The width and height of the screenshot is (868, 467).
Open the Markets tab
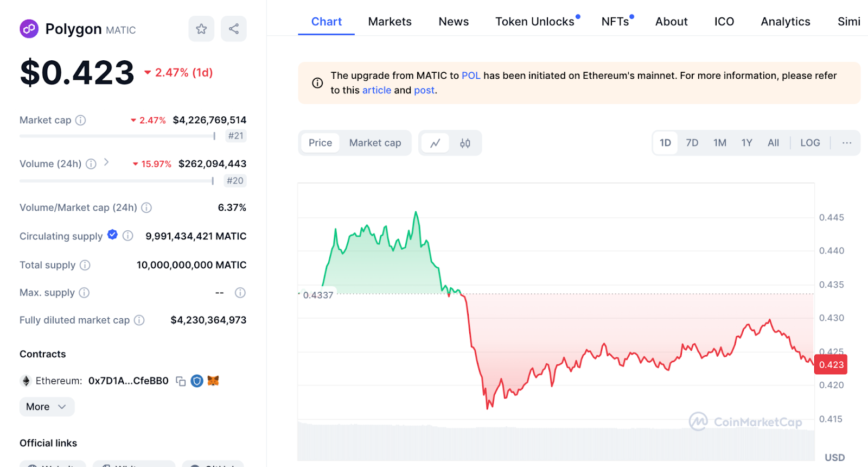[390, 22]
